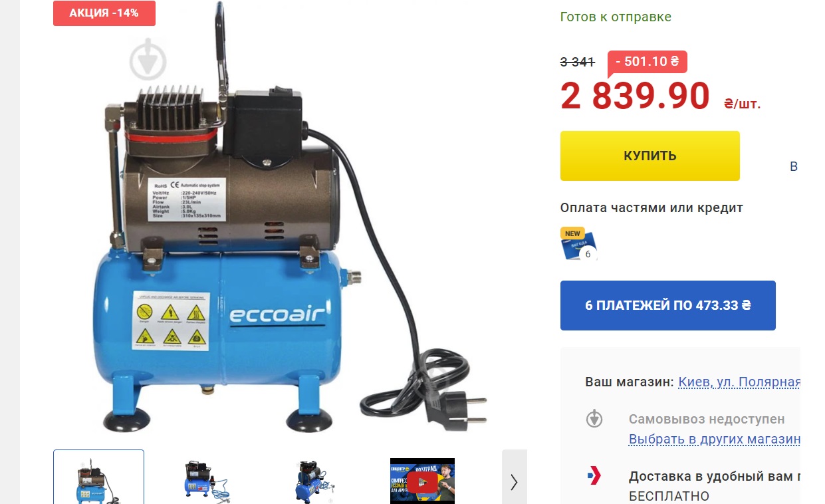This screenshot has height=504, width=825.
Task: Click the - 501.10 ₴ discount tag
Action: (x=648, y=62)
